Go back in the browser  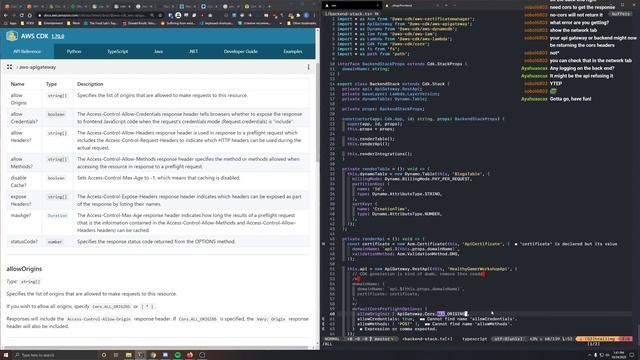pos(5,15)
